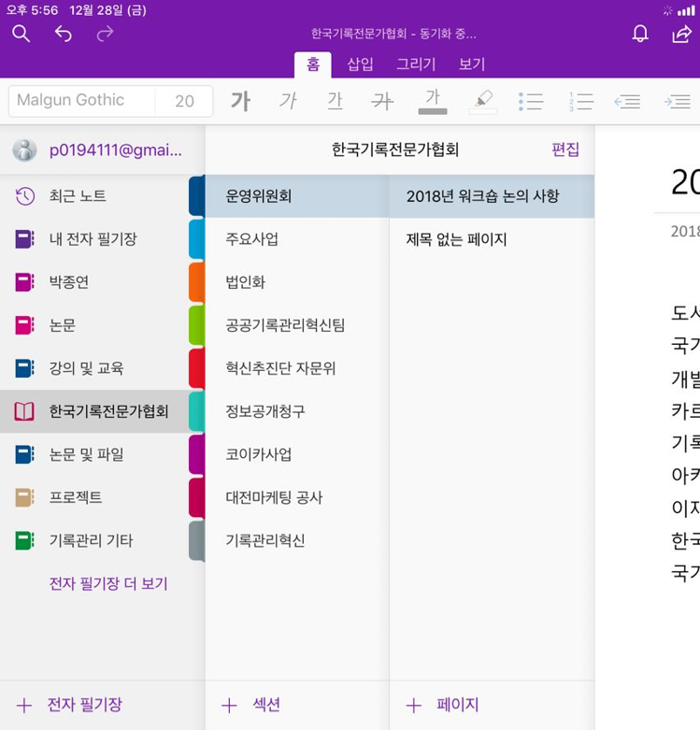
Task: Click the clock icon for 최근 노트
Action: coord(24,196)
